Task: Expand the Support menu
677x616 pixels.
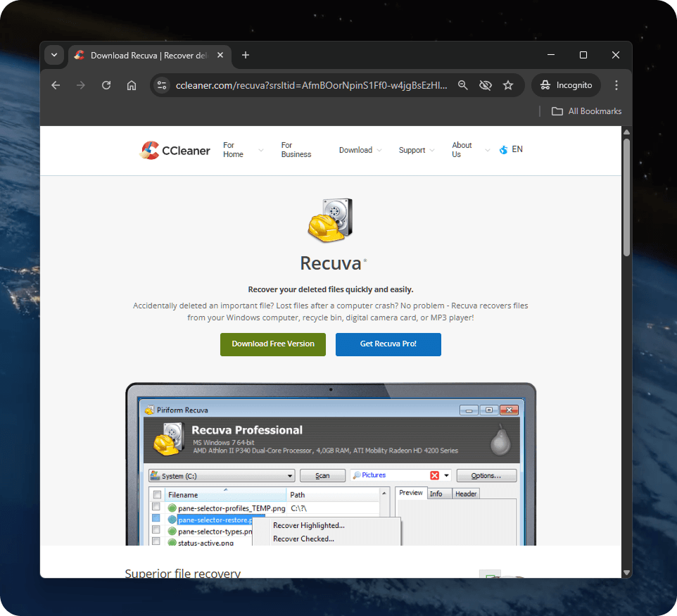Action: click(416, 150)
